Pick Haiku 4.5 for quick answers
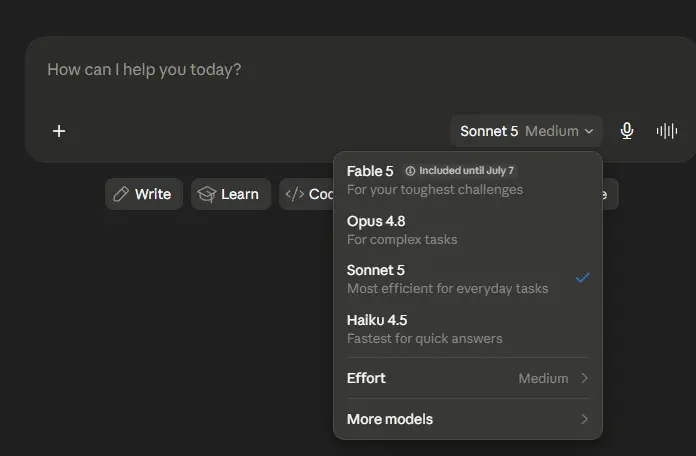The image size is (696, 456). 467,329
